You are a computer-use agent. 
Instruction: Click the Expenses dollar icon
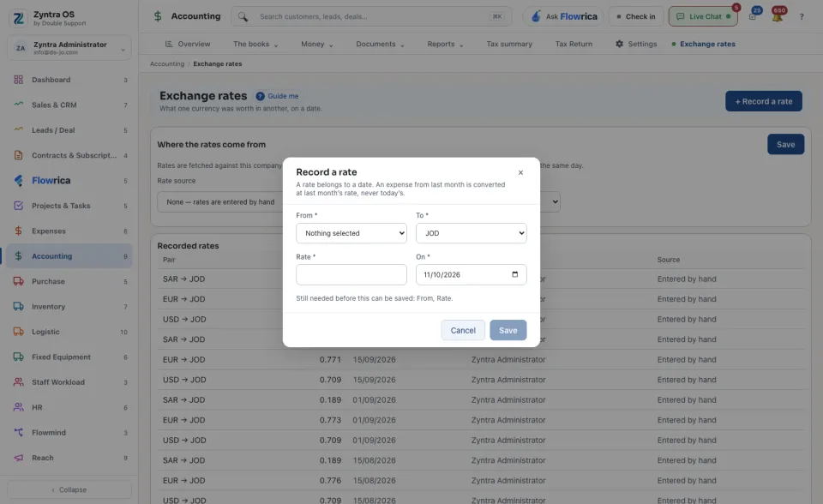[x=18, y=231]
